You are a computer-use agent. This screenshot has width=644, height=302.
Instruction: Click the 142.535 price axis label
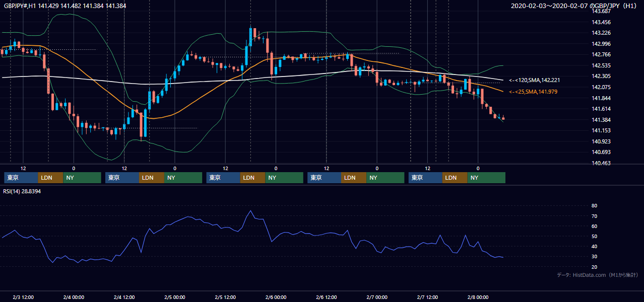click(x=601, y=65)
